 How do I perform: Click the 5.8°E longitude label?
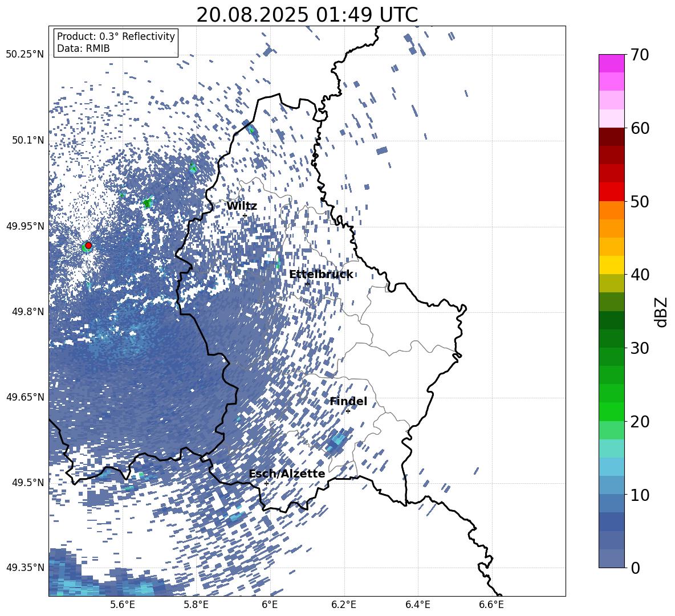click(196, 605)
